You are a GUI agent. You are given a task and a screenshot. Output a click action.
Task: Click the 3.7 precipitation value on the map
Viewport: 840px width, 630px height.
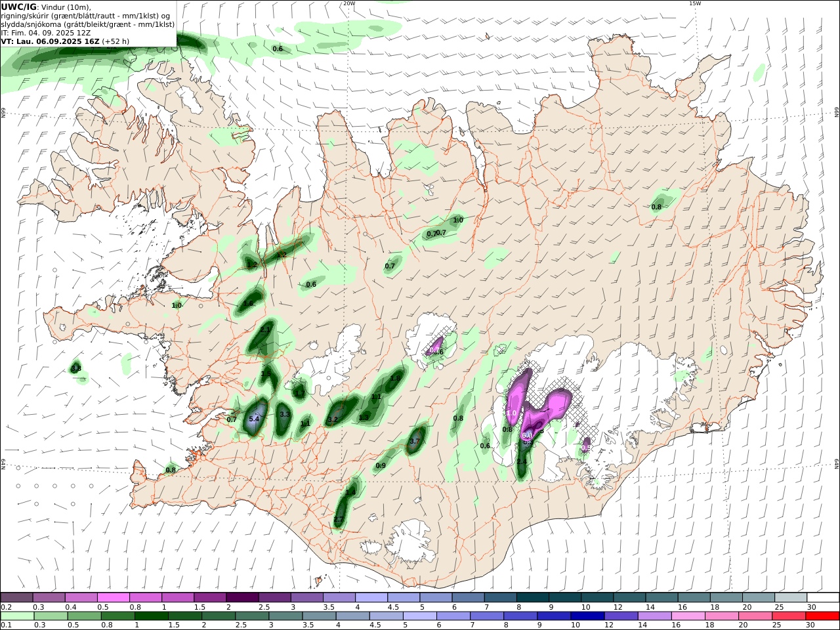point(415,442)
